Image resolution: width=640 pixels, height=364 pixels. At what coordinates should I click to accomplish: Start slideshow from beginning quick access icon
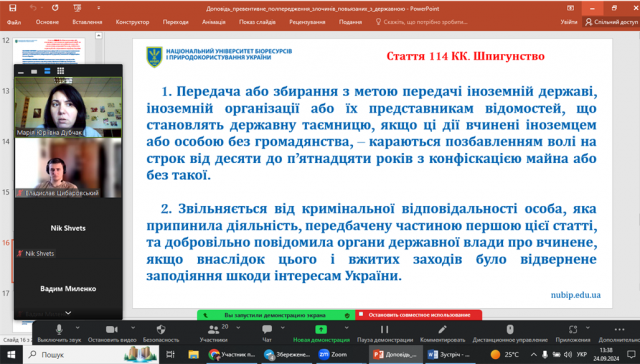[x=77, y=8]
